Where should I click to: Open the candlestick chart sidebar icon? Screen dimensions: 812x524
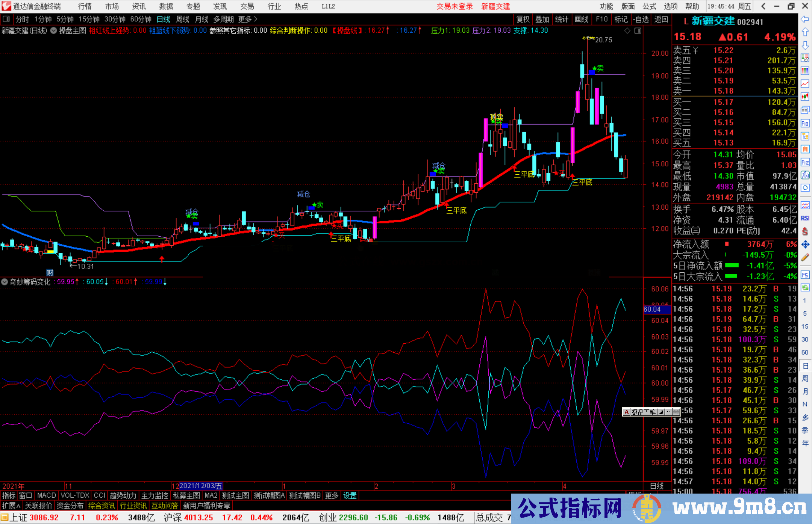point(805,97)
